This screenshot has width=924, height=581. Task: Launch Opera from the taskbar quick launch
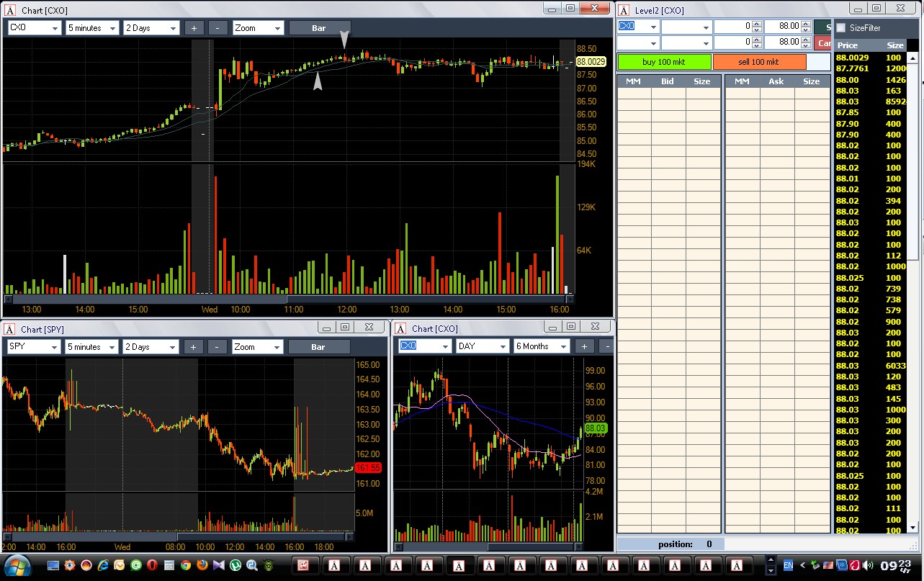(x=152, y=565)
